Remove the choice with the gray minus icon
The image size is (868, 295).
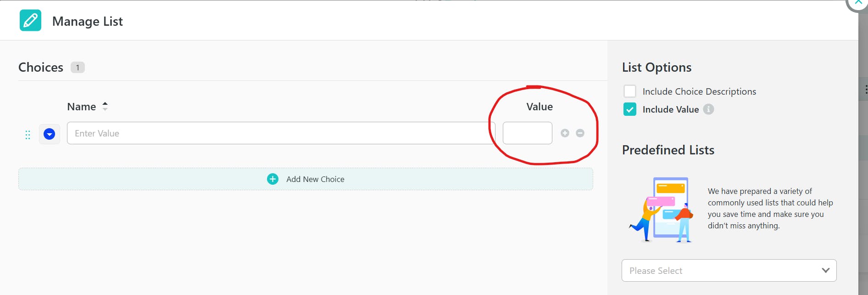coord(580,133)
